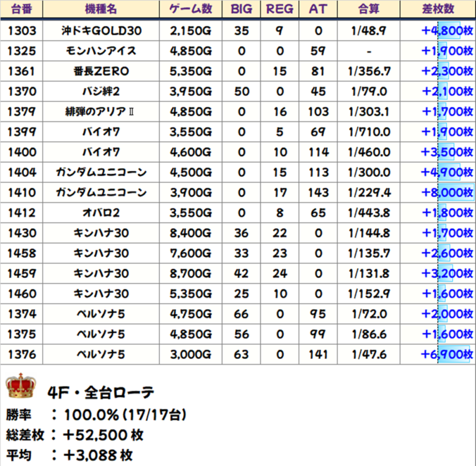Select machine number 1458
Viewport: 476px width, 466px height.
22,253
